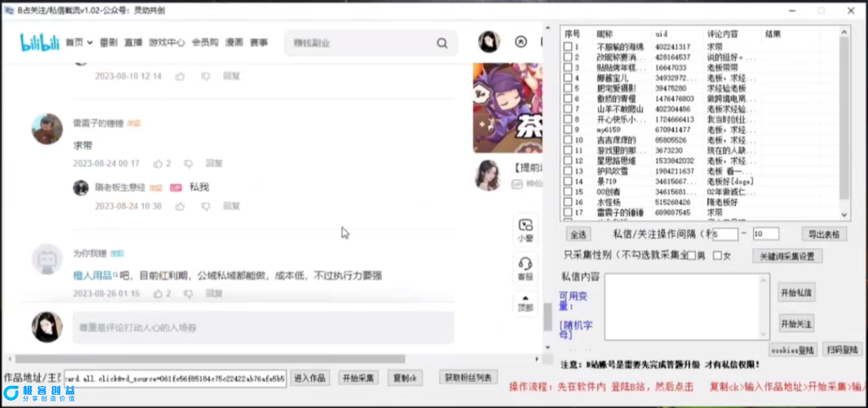Click the 开始关注 button
The height and width of the screenshot is (408, 868).
(796, 324)
